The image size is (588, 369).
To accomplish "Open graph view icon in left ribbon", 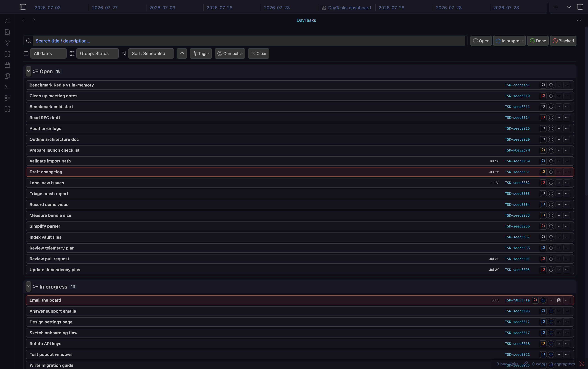I will coord(7,43).
